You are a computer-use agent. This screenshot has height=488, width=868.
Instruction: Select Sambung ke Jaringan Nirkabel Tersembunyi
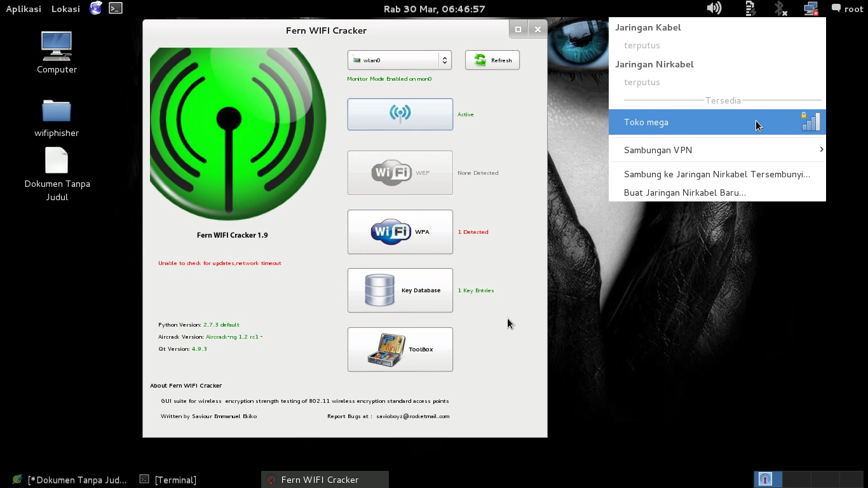717,174
